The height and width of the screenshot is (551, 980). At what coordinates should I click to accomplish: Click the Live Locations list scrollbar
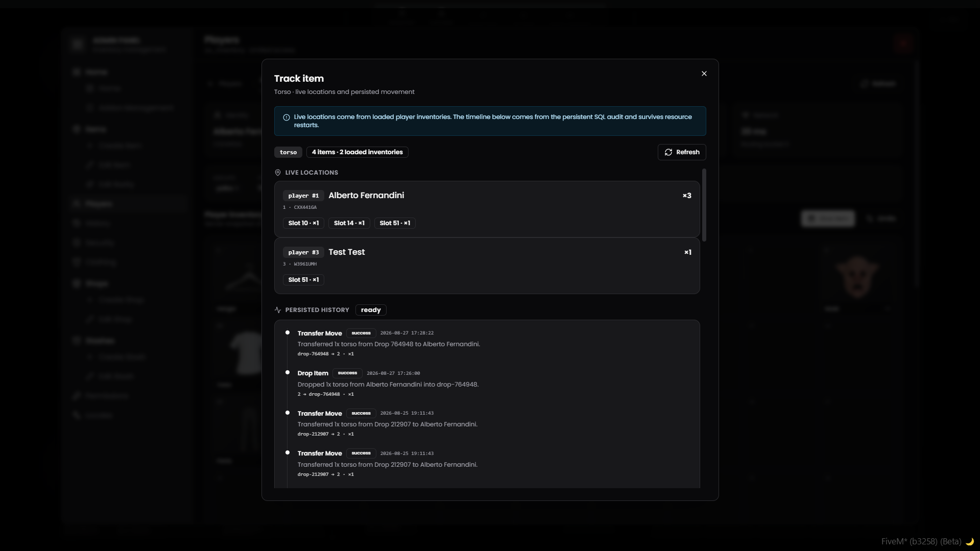coord(704,205)
